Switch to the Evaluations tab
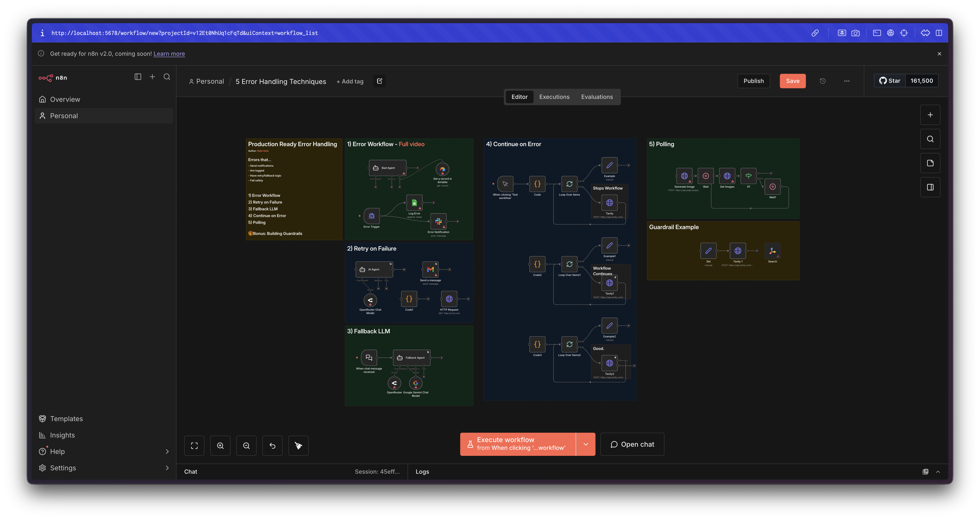Screen dimensions: 980x520 [x=597, y=97]
